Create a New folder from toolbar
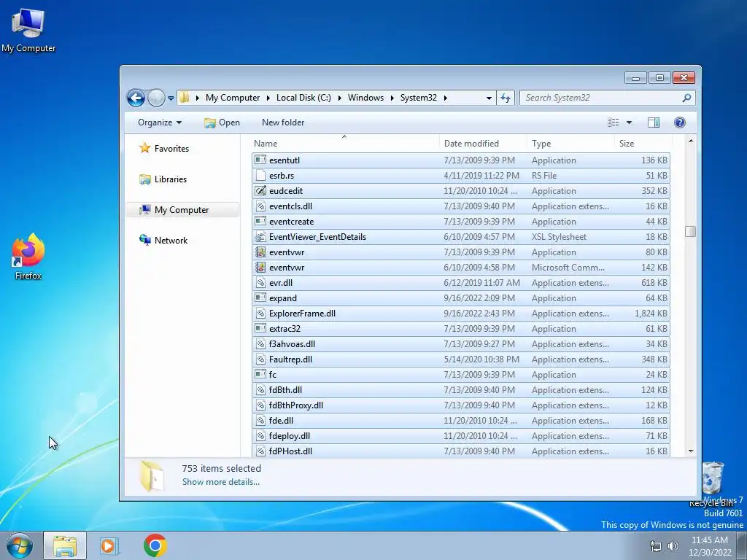 283,122
